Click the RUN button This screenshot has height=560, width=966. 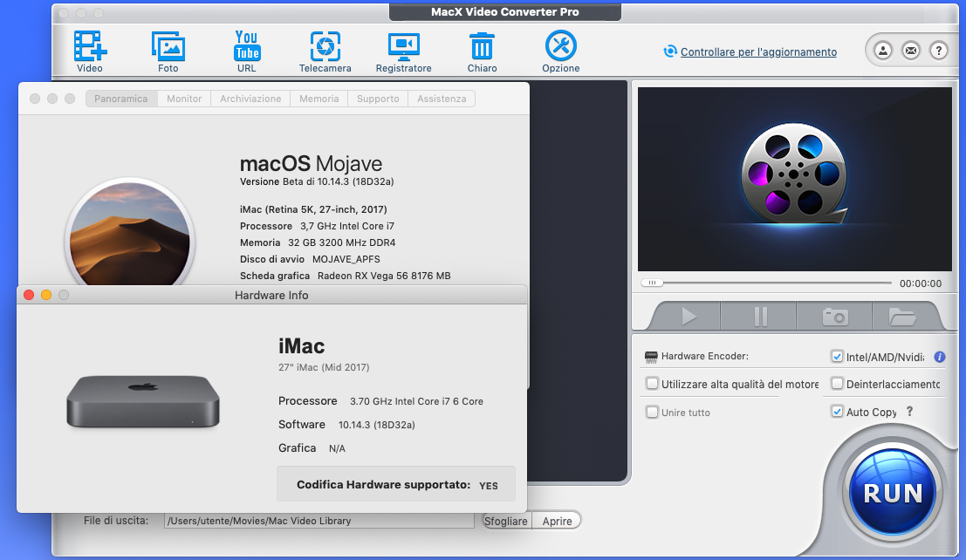pyautogui.click(x=893, y=493)
